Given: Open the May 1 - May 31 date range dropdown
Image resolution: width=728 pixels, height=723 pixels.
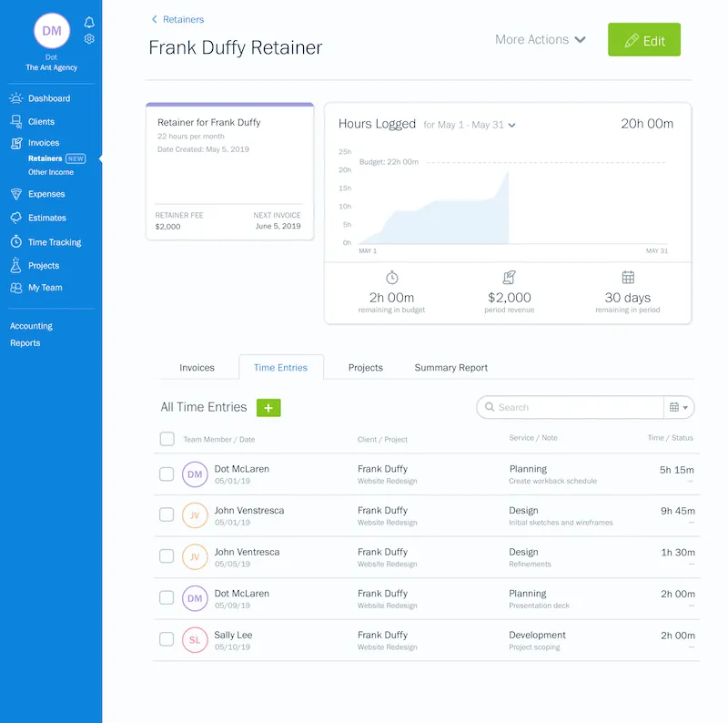Looking at the screenshot, I should click(x=470, y=125).
